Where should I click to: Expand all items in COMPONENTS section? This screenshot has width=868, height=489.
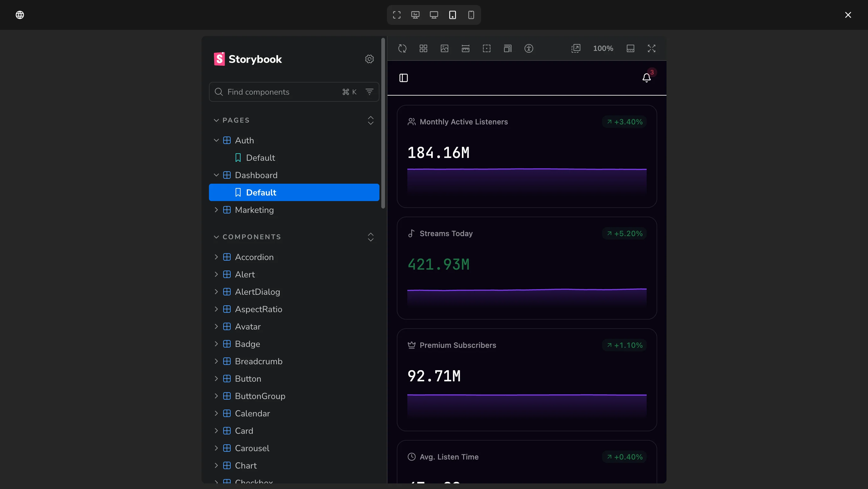(370, 237)
